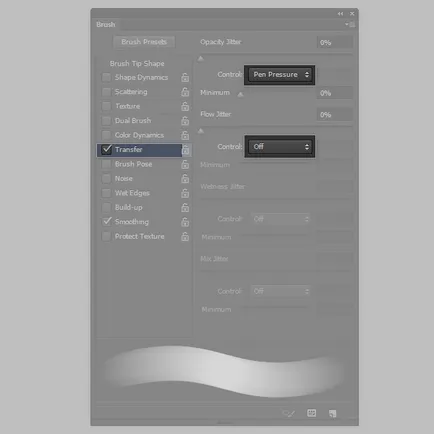
Task: Open the Brush Tip Shape settings
Action: pyautogui.click(x=137, y=63)
